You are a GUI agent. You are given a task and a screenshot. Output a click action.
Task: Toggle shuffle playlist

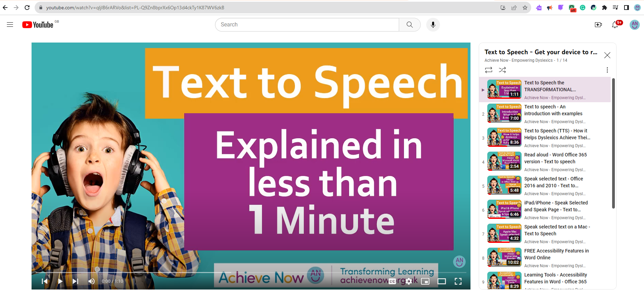(x=502, y=70)
